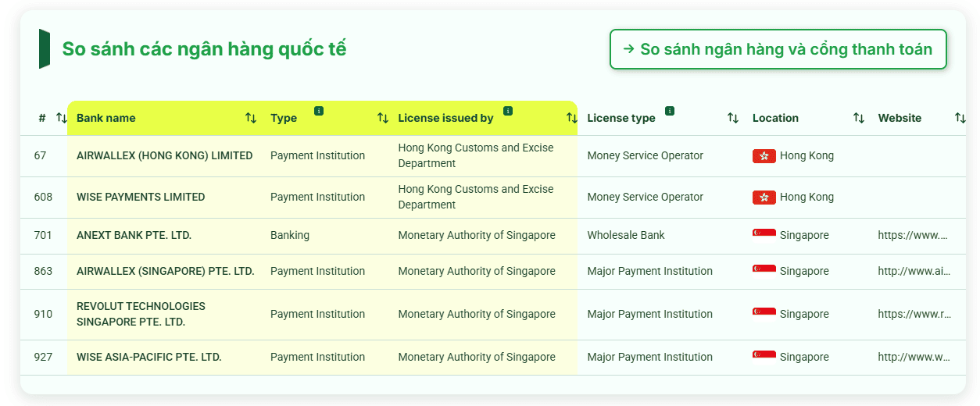This screenshot has width=980, height=406.
Task: Show info tooltip for License type
Action: (x=670, y=111)
